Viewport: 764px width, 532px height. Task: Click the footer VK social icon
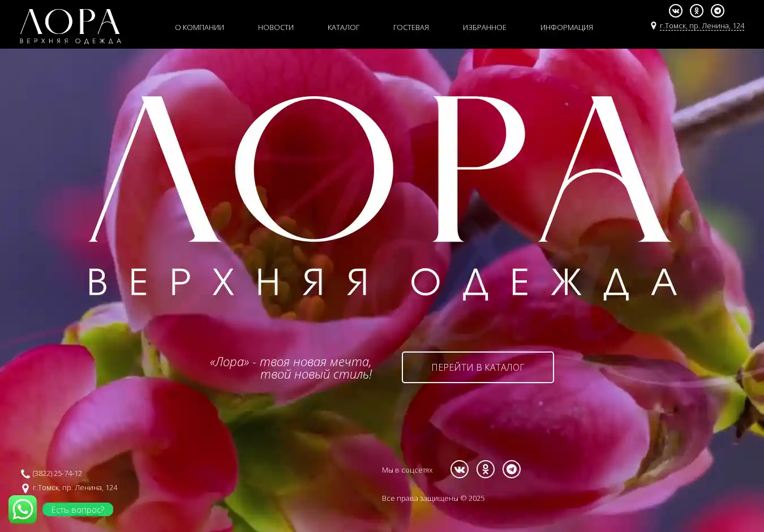(460, 469)
